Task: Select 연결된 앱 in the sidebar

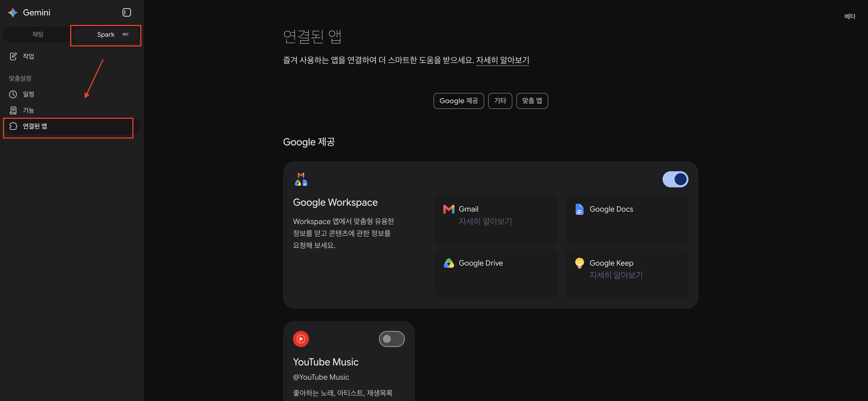Action: (72, 126)
